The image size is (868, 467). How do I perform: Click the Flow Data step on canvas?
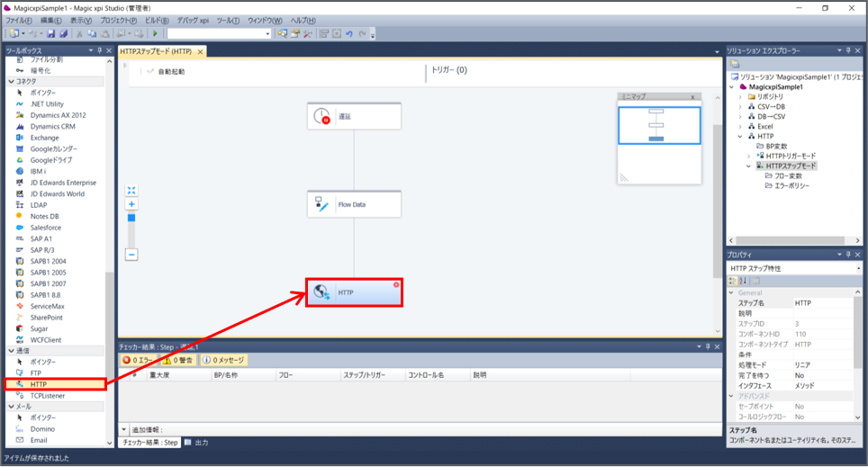353,205
